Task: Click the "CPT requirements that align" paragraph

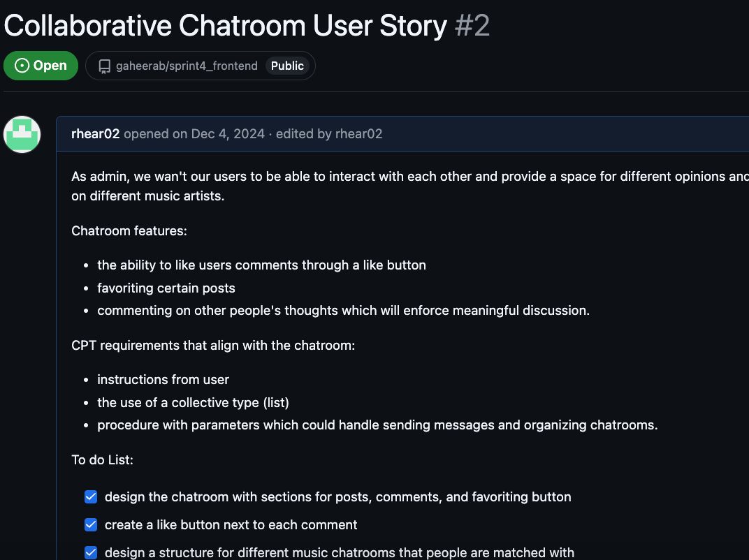Action: 213,345
